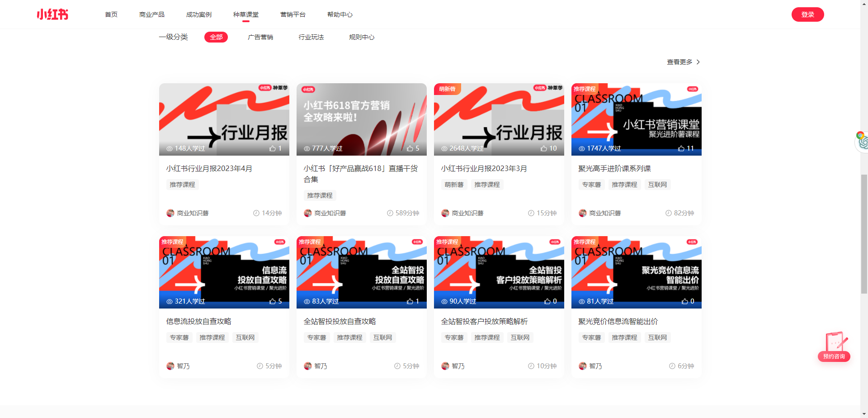Viewport: 868px width, 418px height.
Task: Click 智乃 avatar on 信息流投放自查攻略 card
Action: pyautogui.click(x=170, y=366)
